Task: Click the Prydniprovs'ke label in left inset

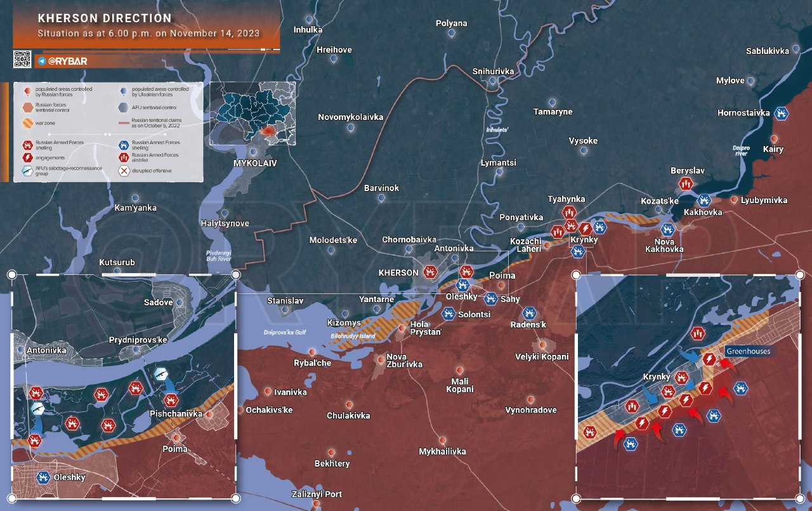Action: (x=137, y=340)
